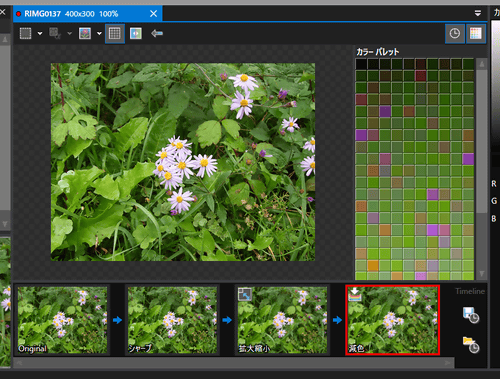The height and width of the screenshot is (379, 500).
Task: Select the rectangular selection tool
Action: click(x=25, y=33)
